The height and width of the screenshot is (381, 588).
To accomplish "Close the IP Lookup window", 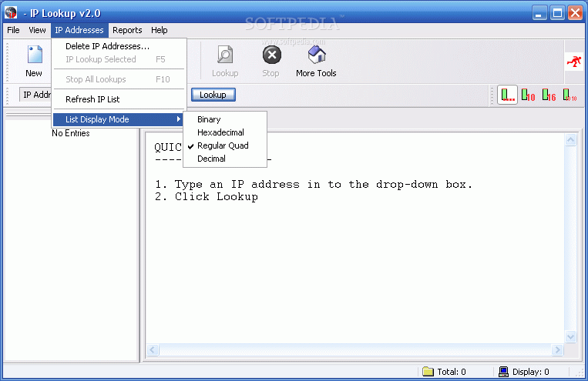I will (575, 13).
